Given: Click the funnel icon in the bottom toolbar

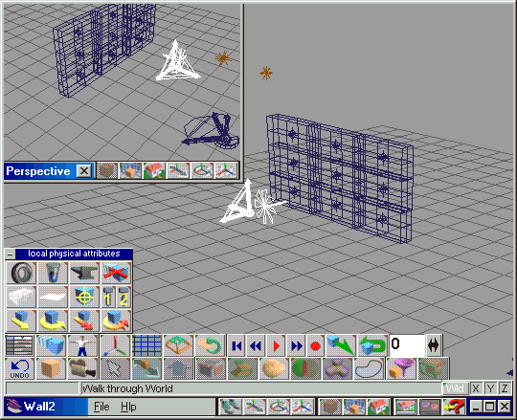Looking at the screenshot, I should [401, 368].
